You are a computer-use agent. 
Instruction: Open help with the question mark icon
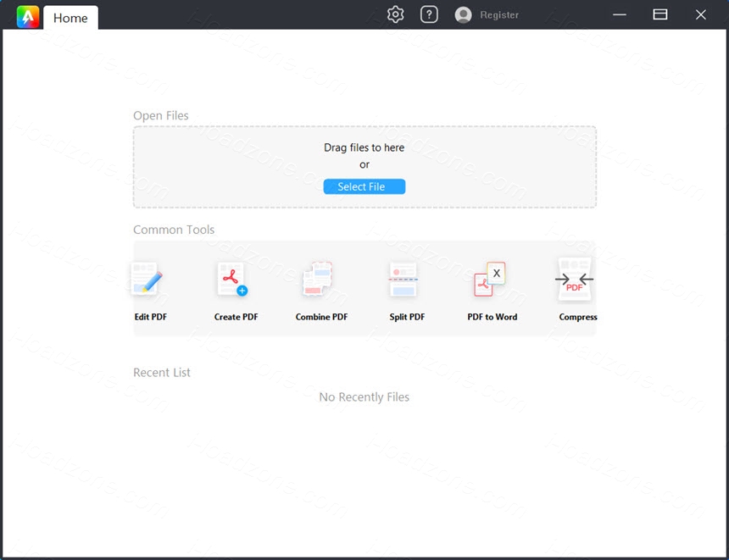pos(429,14)
